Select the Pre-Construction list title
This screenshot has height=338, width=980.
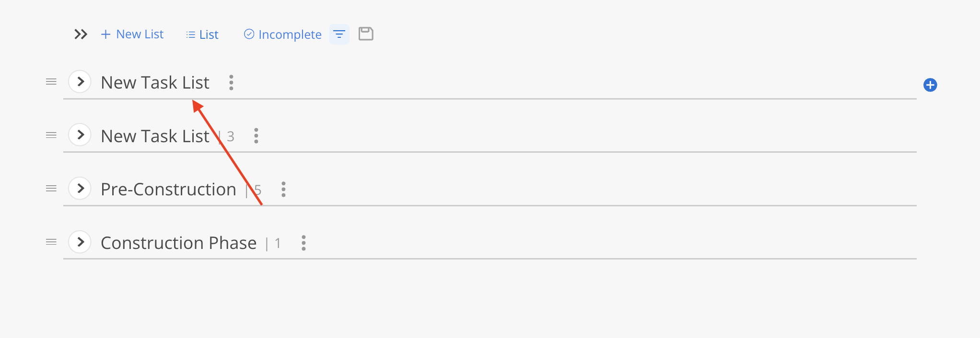coord(168,190)
